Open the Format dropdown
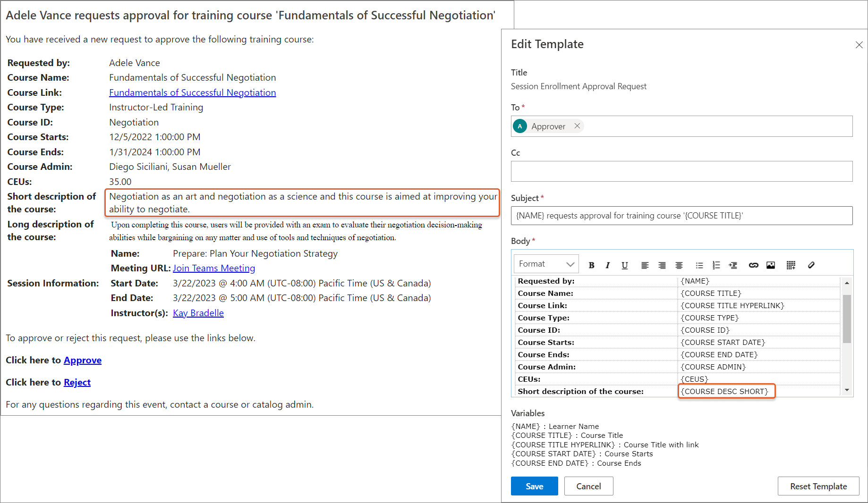 tap(546, 264)
